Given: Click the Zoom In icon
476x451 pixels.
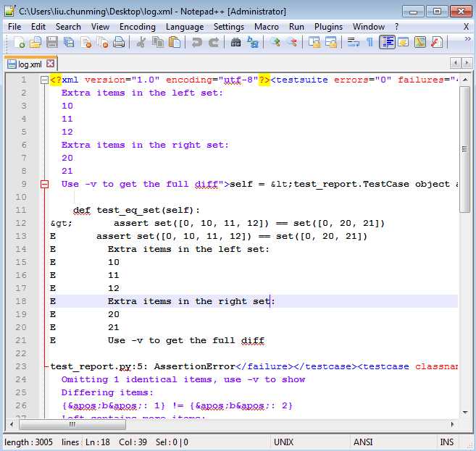Looking at the screenshot, I should pos(275,42).
